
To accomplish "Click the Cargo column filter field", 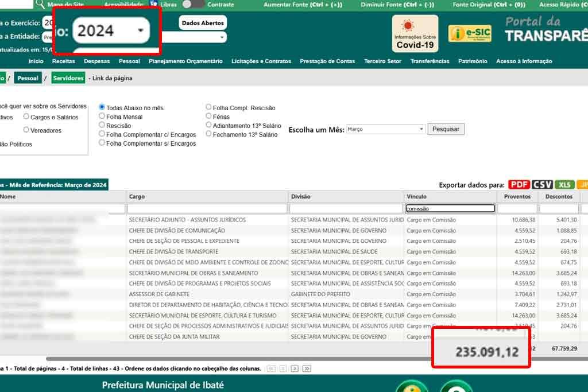I will coord(207,208).
